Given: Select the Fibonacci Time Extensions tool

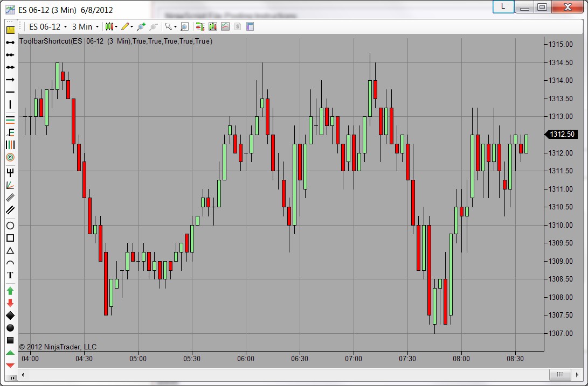Looking at the screenshot, I should click(10, 145).
